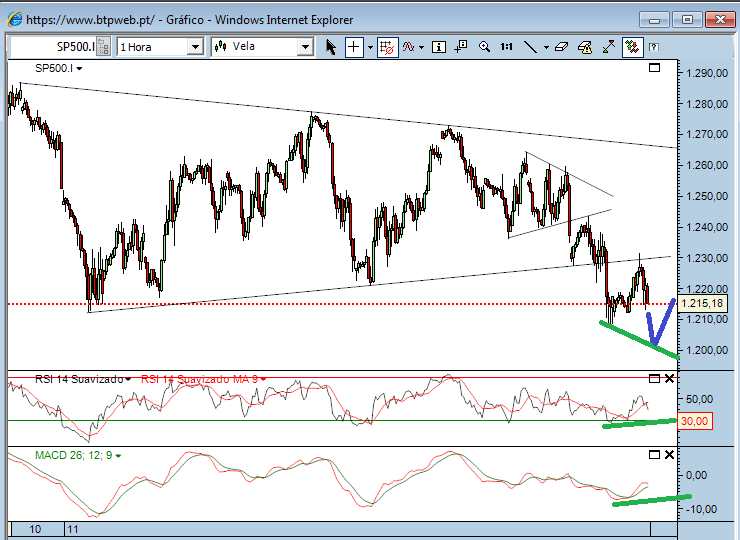Close the MACD indicator pane
The image size is (740, 540).
click(x=669, y=455)
